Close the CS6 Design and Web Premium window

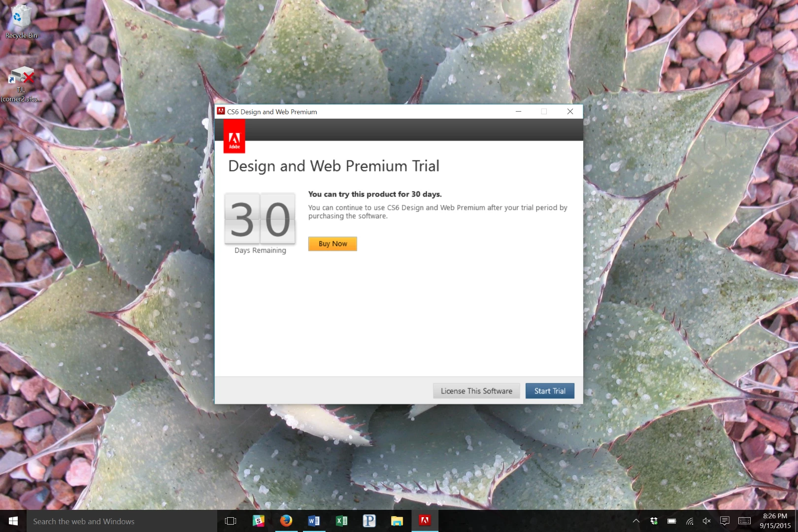(x=570, y=111)
